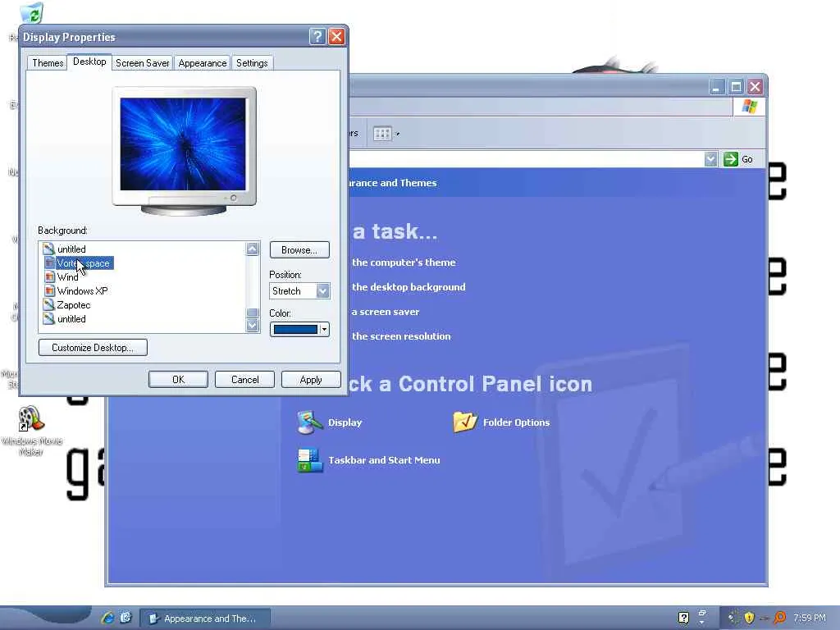Select the untitled entry above Vortec space

(71, 249)
